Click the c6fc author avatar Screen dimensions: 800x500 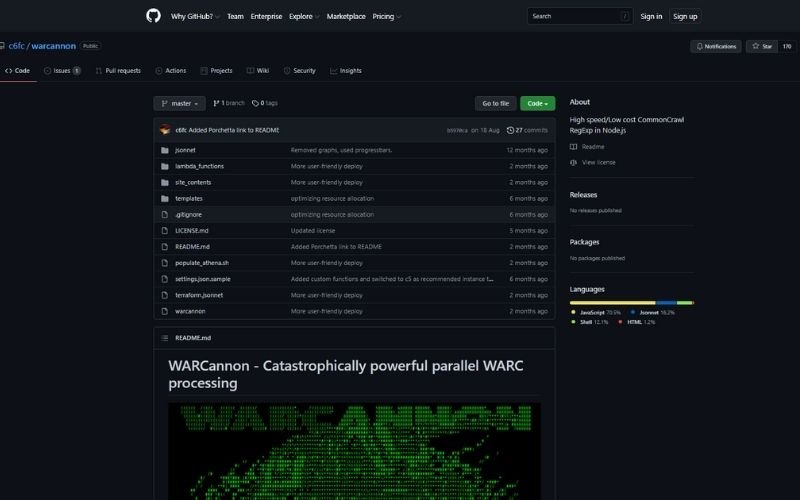pos(165,130)
